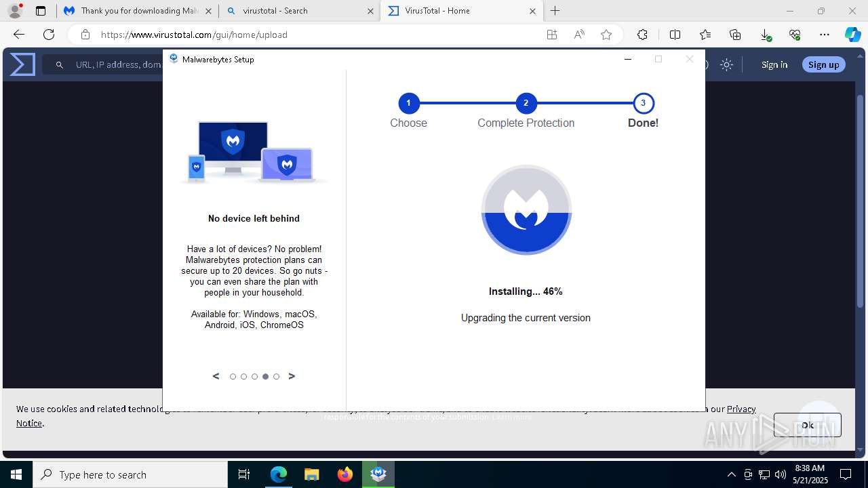The width and height of the screenshot is (868, 488).
Task: Activate Read aloud in address bar
Action: (x=579, y=35)
